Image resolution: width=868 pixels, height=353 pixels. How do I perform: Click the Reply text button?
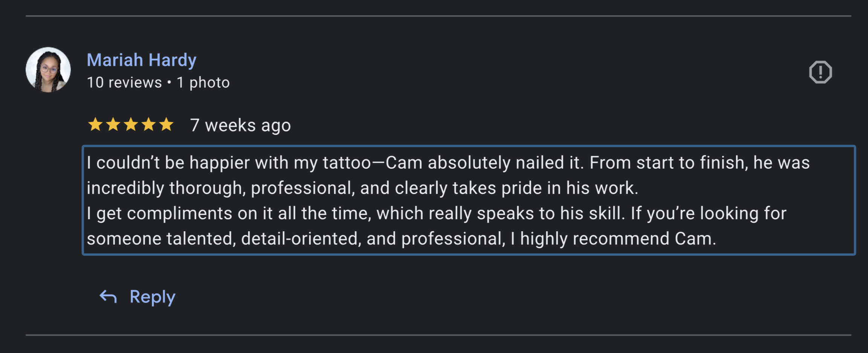(153, 297)
